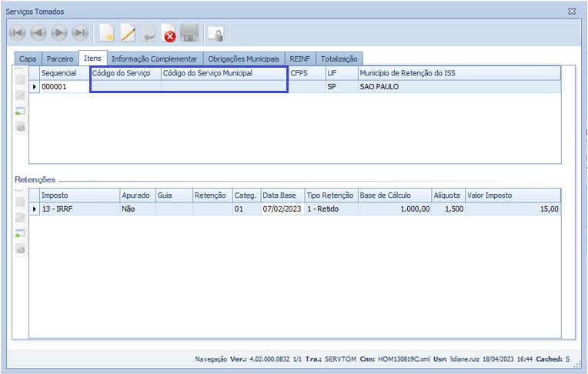Viewport: 588px width, 374px height.
Task: Click the empty Código do Serviço cell
Action: click(x=125, y=87)
